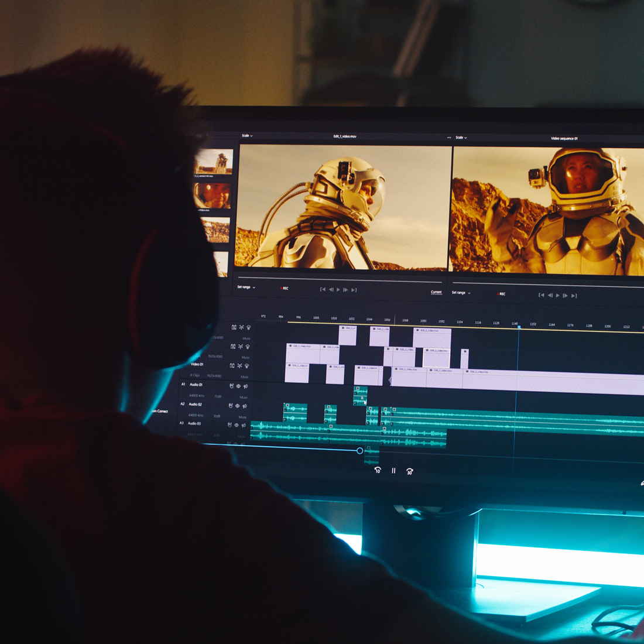The width and height of the screenshot is (644, 644).
Task: Click the lightbulb icon on the top video track
Action: (x=248, y=328)
